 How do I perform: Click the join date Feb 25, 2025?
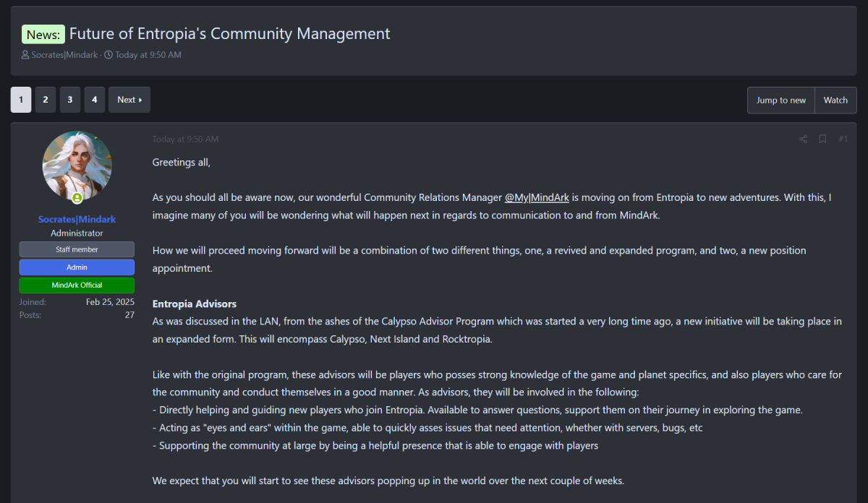(110, 302)
